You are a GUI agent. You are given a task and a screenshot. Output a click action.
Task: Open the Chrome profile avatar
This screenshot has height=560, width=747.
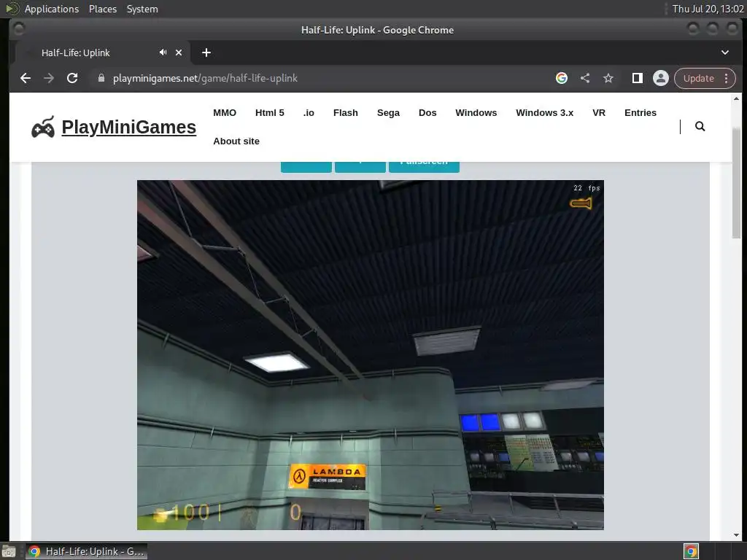click(x=661, y=78)
